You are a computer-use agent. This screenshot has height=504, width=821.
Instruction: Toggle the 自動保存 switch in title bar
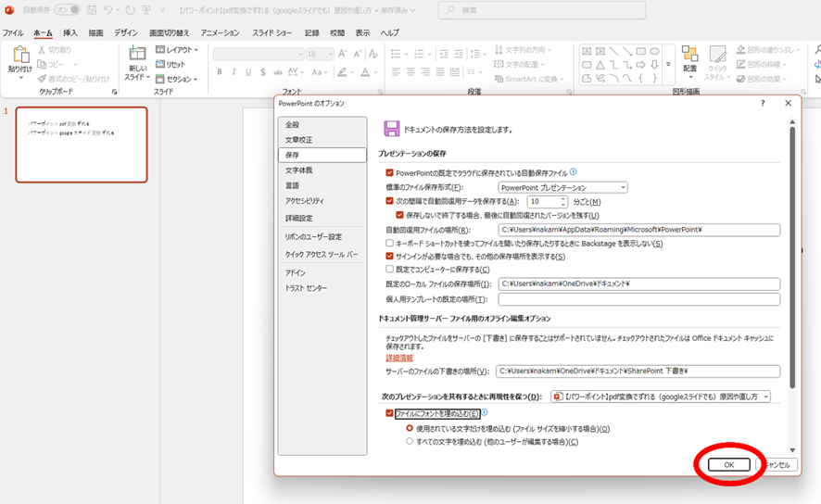[68, 10]
